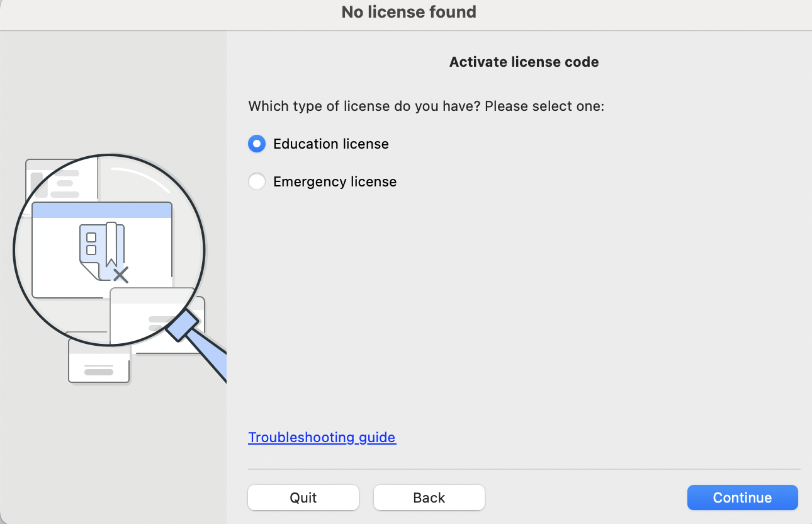Click the upper checkbox square on the document icon
This screenshot has height=524, width=812.
point(91,237)
